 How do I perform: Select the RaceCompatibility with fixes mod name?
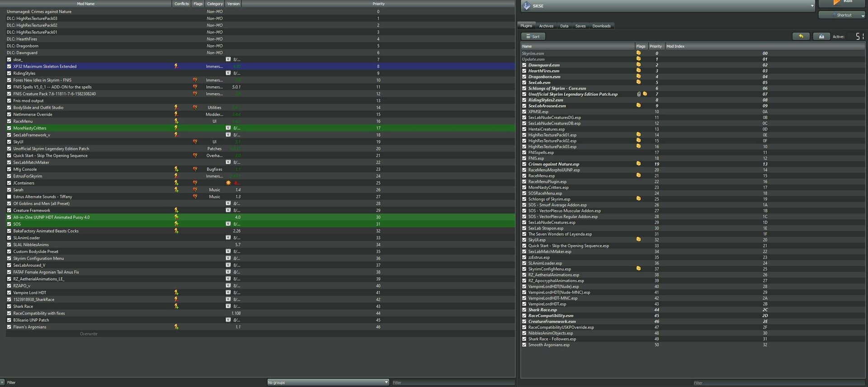click(39, 313)
